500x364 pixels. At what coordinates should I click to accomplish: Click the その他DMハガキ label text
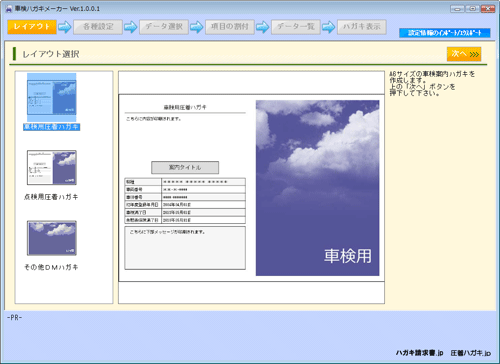point(51,267)
